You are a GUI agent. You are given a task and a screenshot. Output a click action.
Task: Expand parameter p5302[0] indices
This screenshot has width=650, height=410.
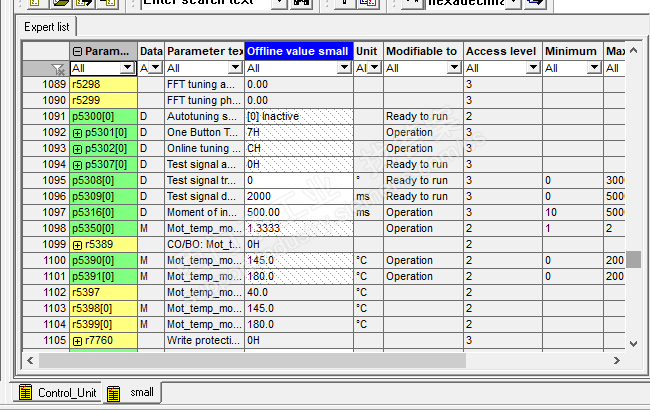point(78,149)
